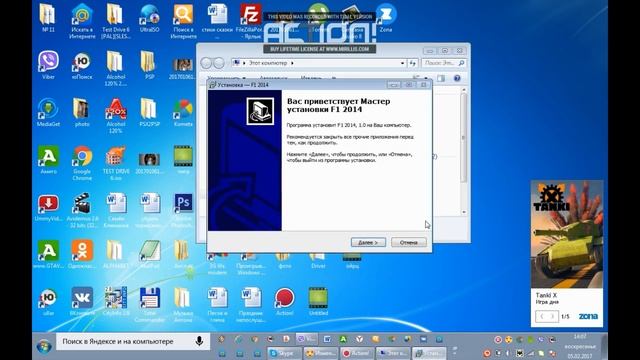Screen dimensions: 640x360
Task: Select the FileZilla desktop shortcut
Action: coord(250,20)
